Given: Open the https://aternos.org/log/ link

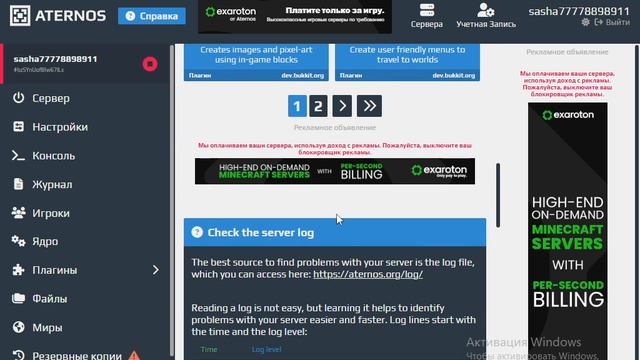Looking at the screenshot, I should [x=368, y=274].
